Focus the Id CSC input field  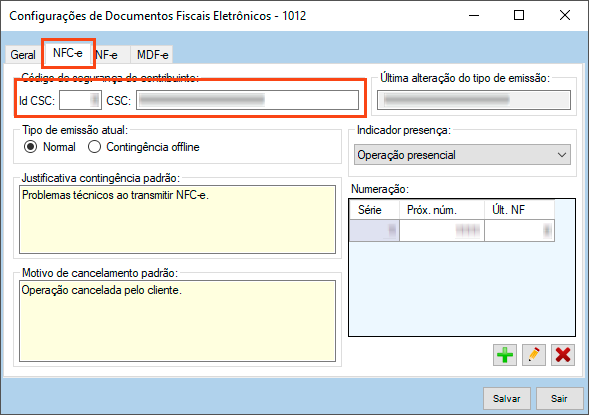[80, 100]
